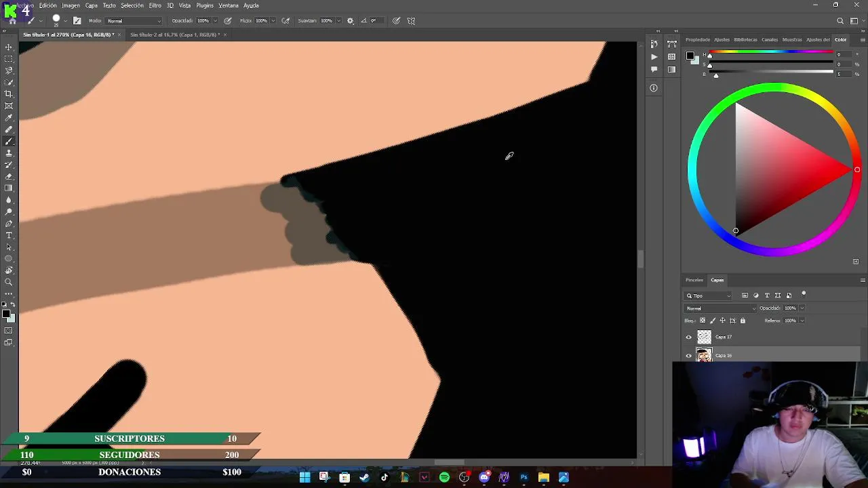Open the Layers panel options menu

pos(863,280)
